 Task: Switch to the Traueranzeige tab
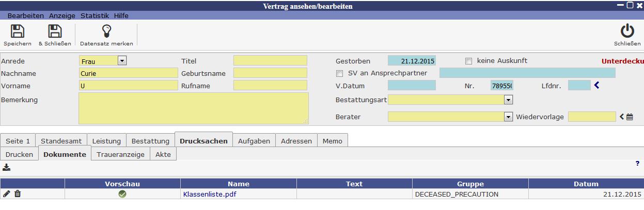pyautogui.click(x=121, y=154)
